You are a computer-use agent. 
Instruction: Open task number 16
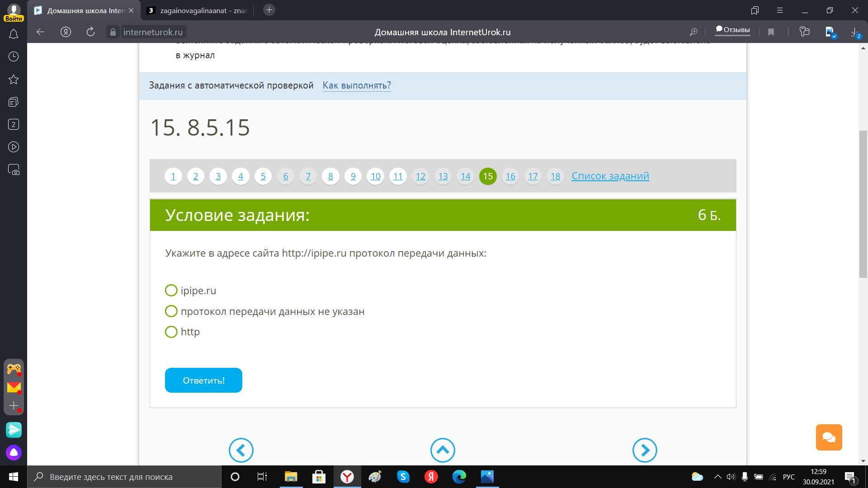[510, 176]
